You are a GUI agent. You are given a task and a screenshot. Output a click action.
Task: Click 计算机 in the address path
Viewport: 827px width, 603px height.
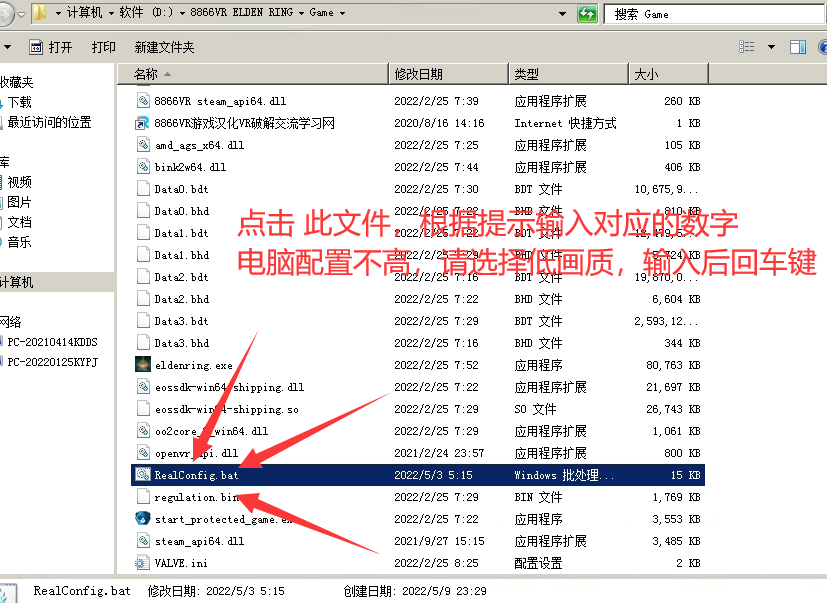point(84,12)
